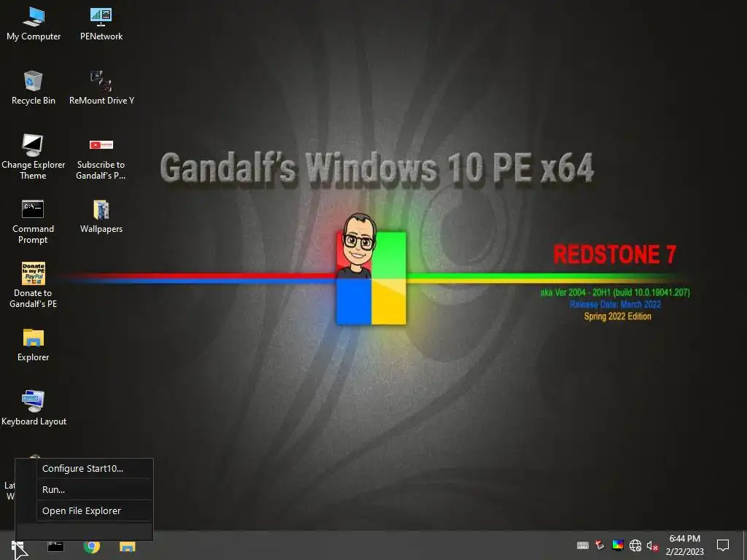The image size is (747, 560).
Task: Open the My Computer desktop icon
Action: [x=34, y=24]
